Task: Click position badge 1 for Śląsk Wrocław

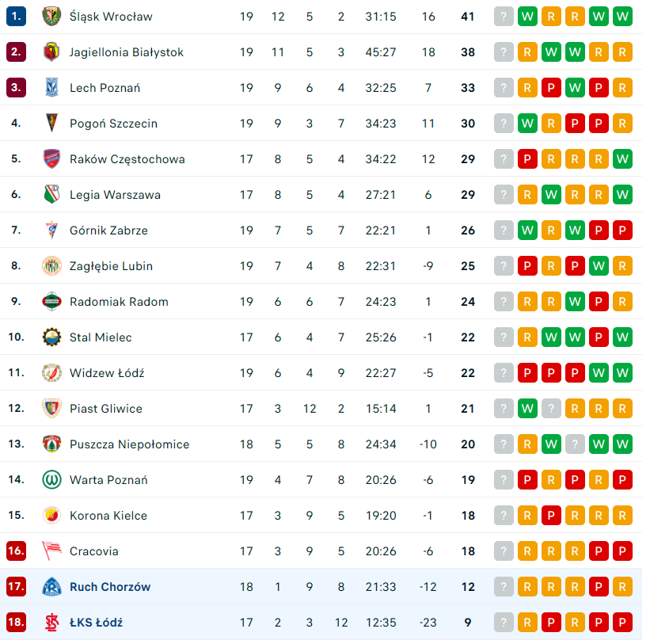Action: pyautogui.click(x=16, y=16)
